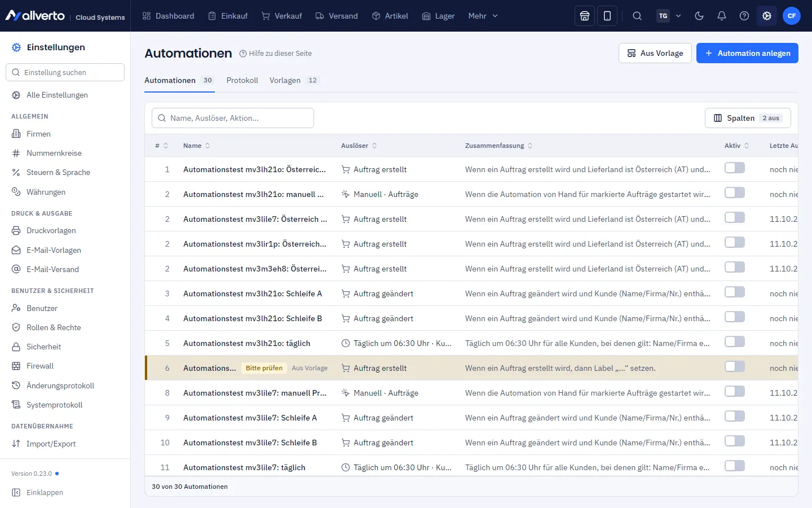Enable the highlighted 'Bitte prüfen' automation switch
Image resolution: width=812 pixels, height=508 pixels.
point(735,366)
